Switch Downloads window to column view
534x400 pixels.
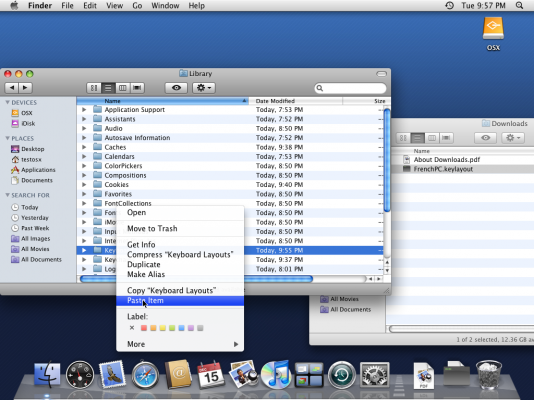coord(432,138)
